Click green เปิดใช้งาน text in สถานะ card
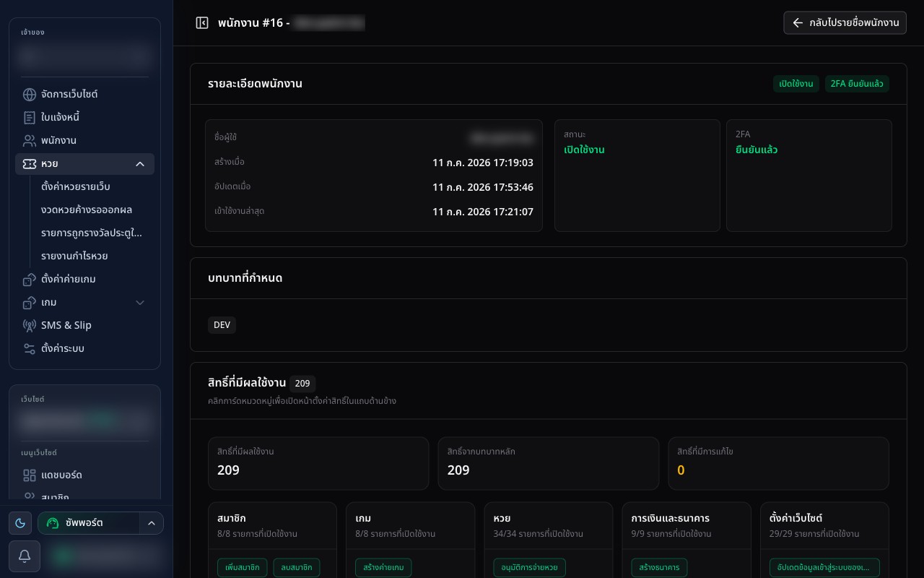This screenshot has height=578, width=924. tap(584, 150)
